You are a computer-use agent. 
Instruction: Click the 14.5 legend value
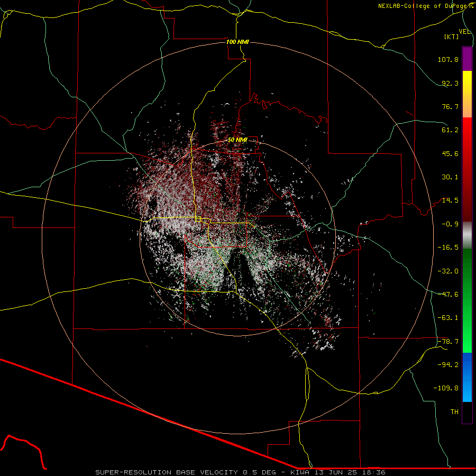point(450,200)
